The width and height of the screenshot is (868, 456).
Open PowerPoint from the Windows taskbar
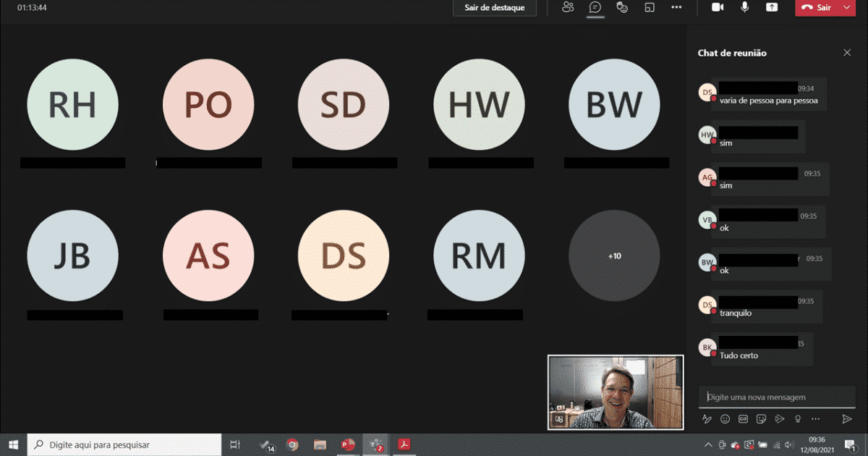349,445
